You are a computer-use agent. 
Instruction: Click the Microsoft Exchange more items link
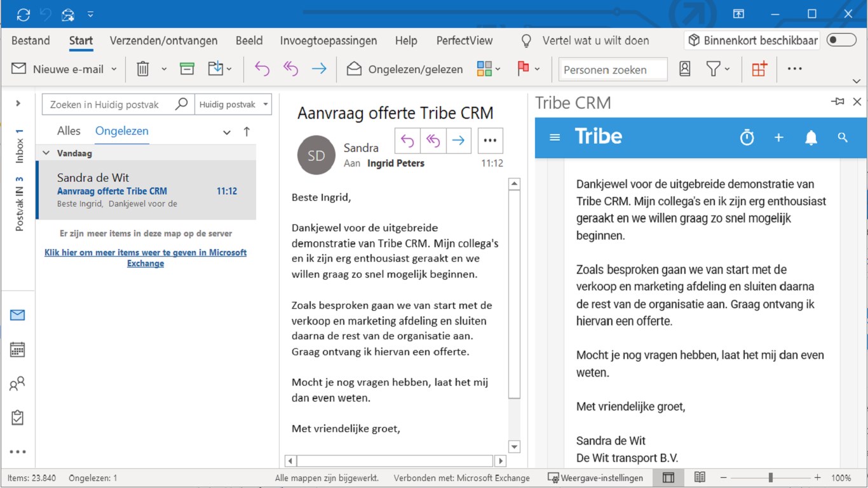pos(146,257)
